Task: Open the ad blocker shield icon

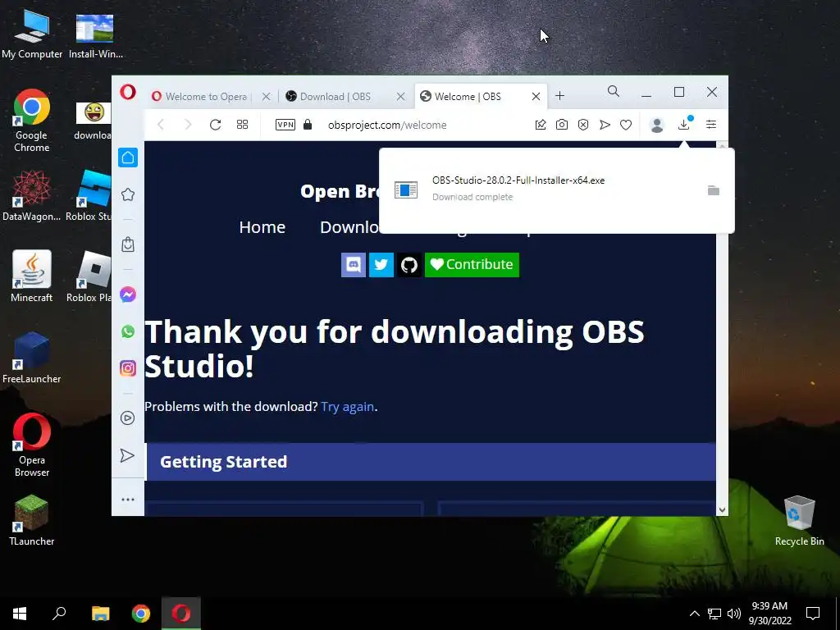Action: coord(583,125)
